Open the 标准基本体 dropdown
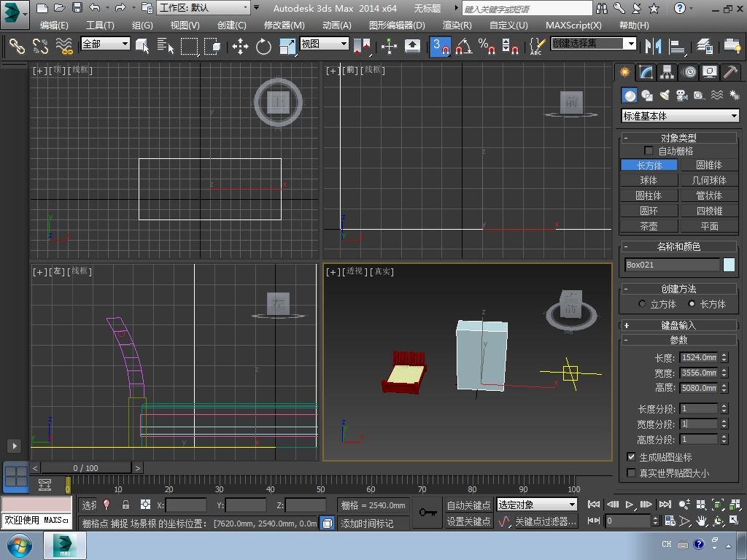This screenshot has width=747, height=560. [680, 116]
